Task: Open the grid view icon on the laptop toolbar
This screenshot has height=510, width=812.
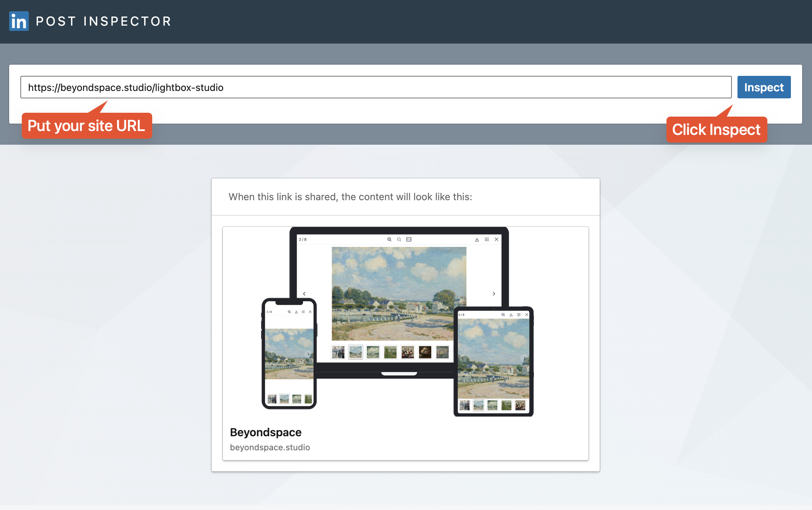Action: coord(486,239)
